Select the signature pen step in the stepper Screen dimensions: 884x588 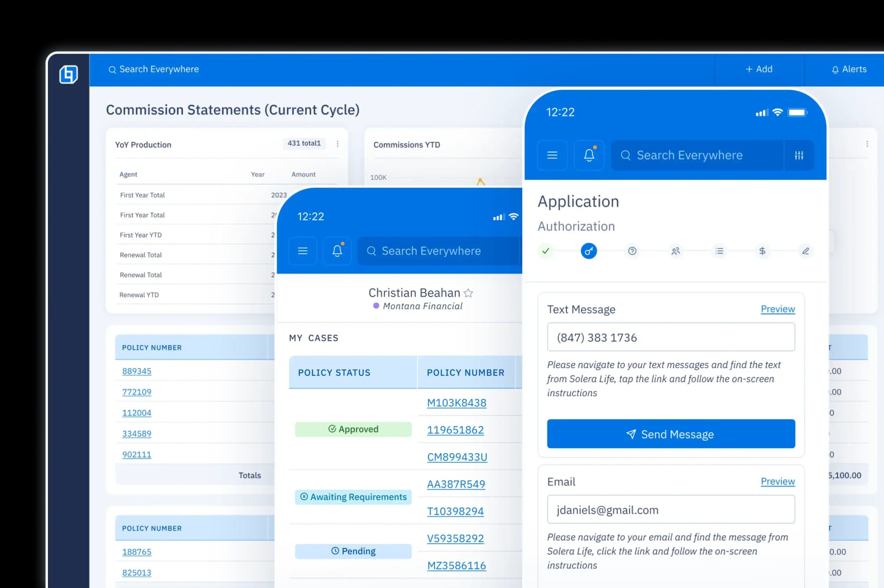[805, 251]
